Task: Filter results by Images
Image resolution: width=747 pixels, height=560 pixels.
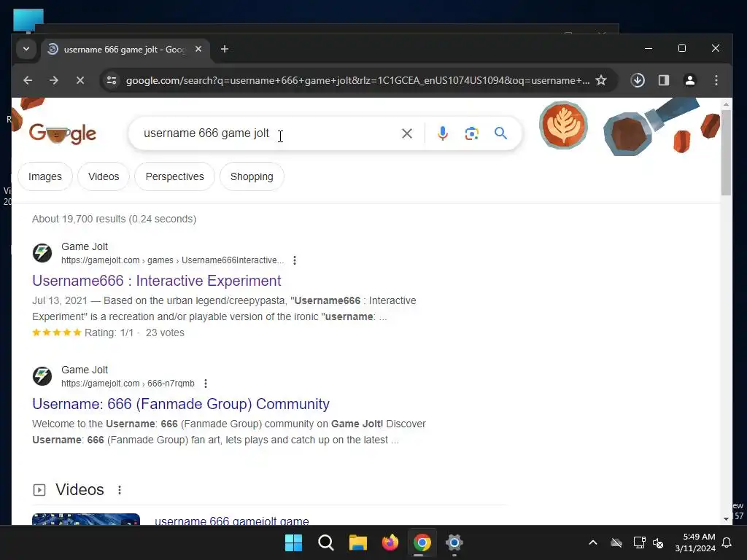Action: click(45, 176)
